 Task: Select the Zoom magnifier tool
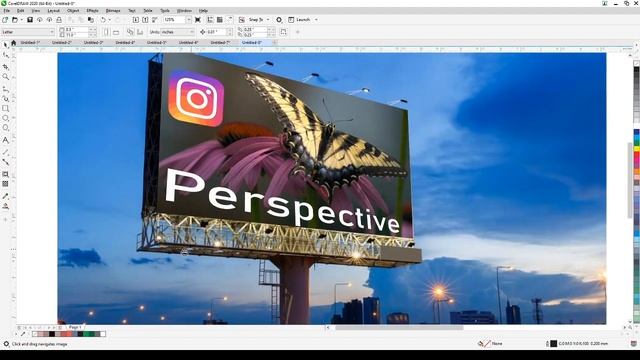5,77
